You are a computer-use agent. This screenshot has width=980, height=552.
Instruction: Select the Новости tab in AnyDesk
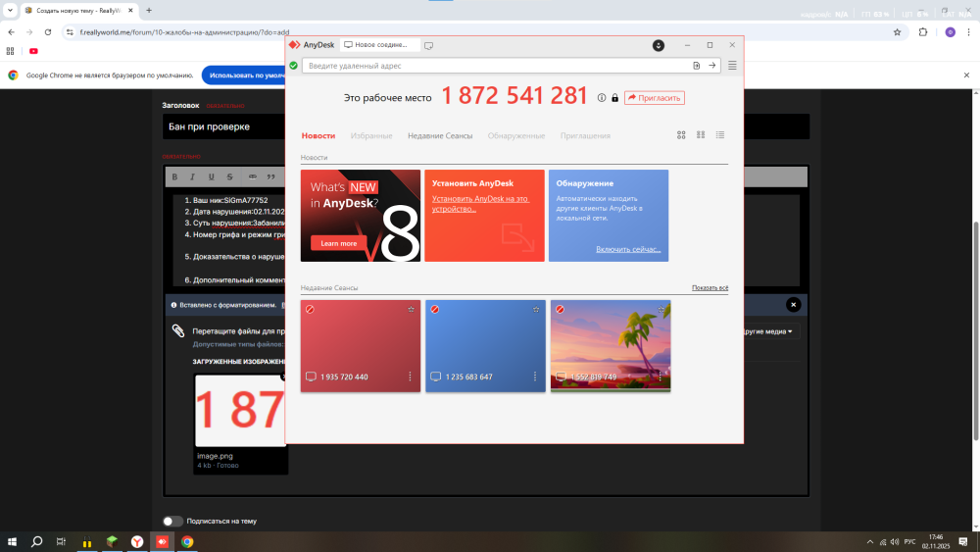[x=318, y=135]
